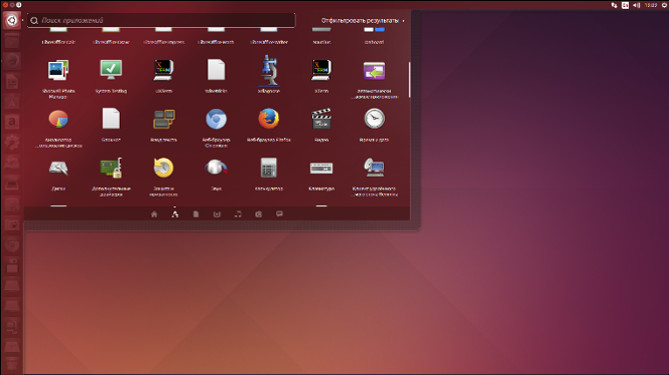Viewport: 669px width, 375px height.
Task: Click the clock in the top panel
Action: point(651,5)
